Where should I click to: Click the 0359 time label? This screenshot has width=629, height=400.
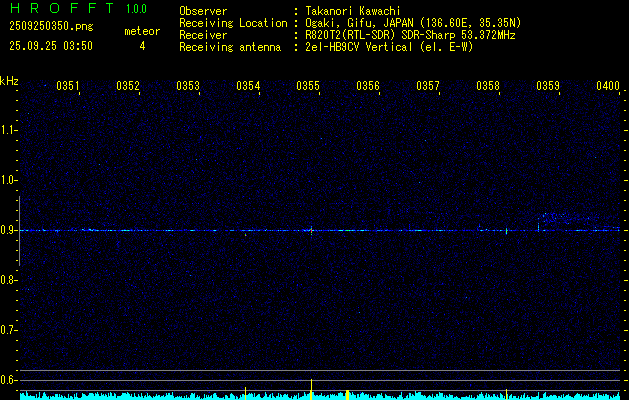[x=548, y=85]
